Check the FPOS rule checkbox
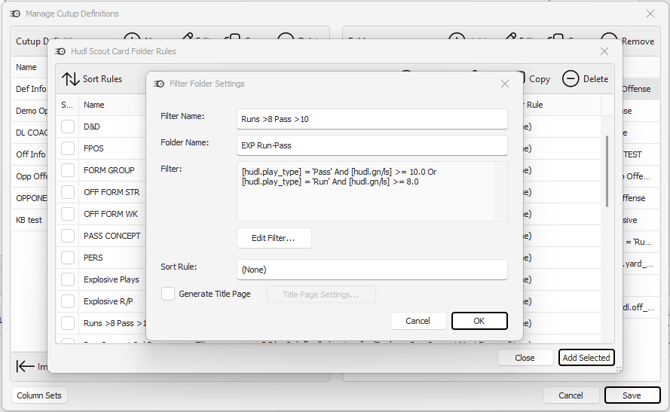The height and width of the screenshot is (412, 670). point(68,149)
